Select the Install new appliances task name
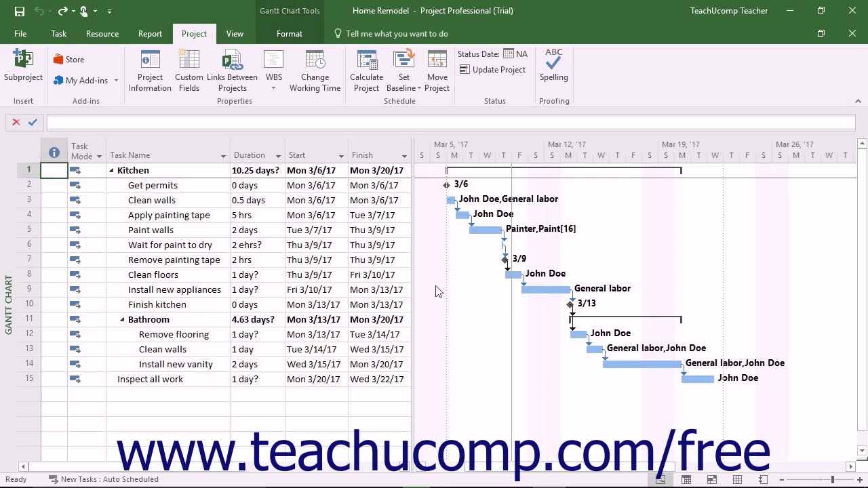The width and height of the screenshot is (868, 488). coord(174,290)
